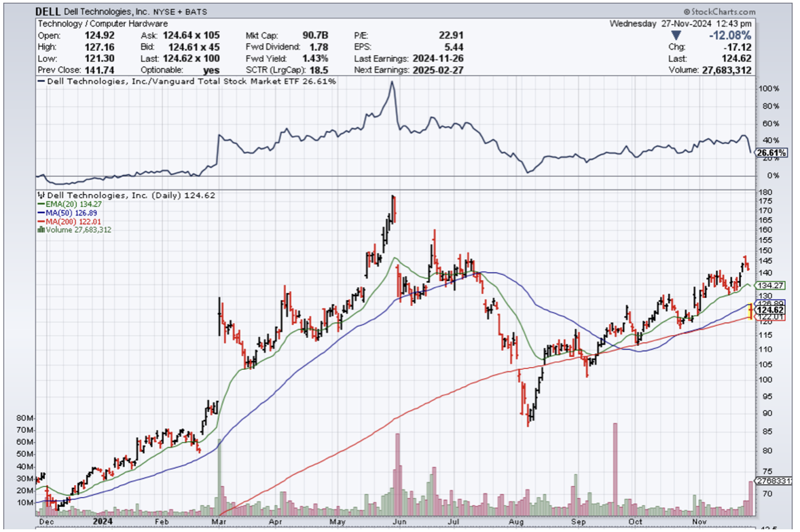800x532 pixels.
Task: Click the Nov label on time axis
Action: tap(699, 522)
